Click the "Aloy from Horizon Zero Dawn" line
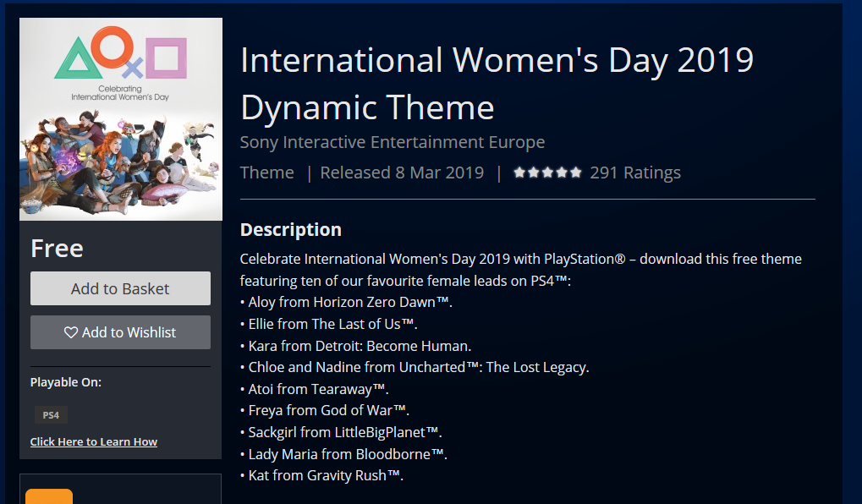862x504 pixels. click(x=346, y=302)
